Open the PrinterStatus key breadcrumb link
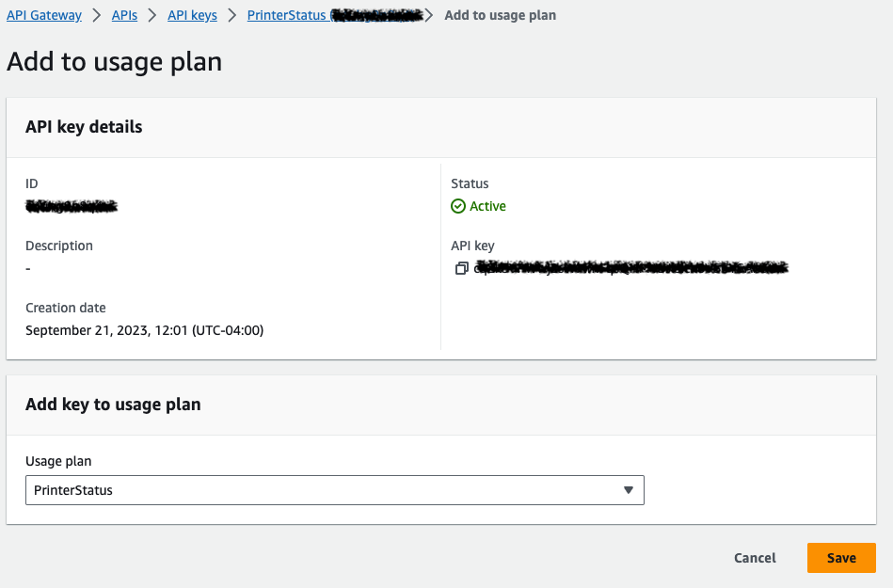The width and height of the screenshot is (893, 588). (287, 15)
